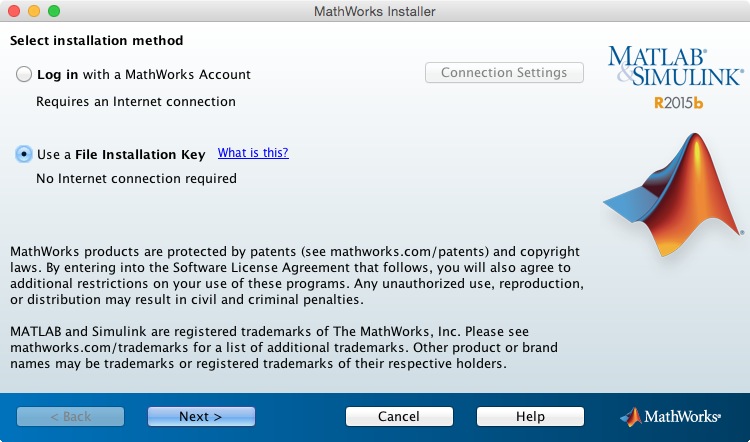Click the No Internet connection required text

coord(136,179)
